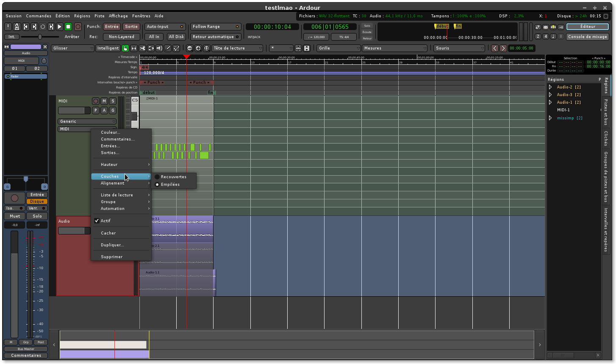Open the Affichage menu
616x364 pixels.
point(118,16)
